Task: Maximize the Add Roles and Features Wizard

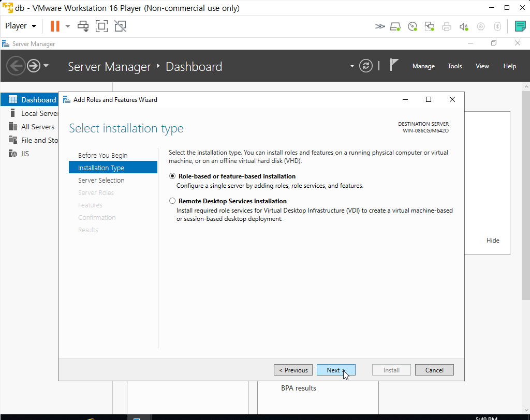Action: (429, 99)
